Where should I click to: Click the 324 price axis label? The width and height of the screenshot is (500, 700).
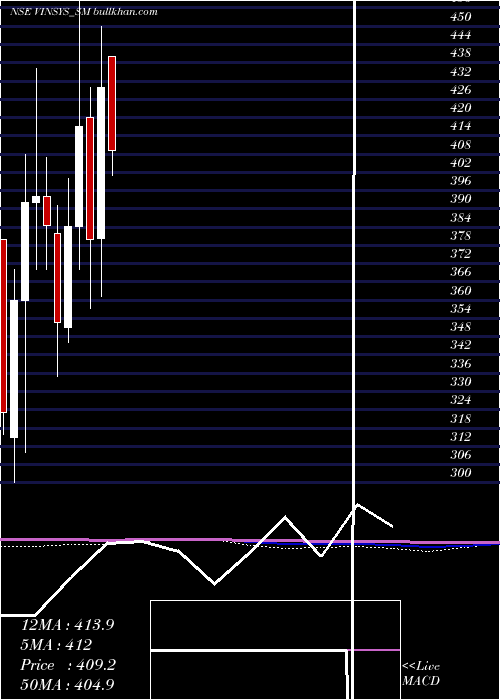click(461, 400)
